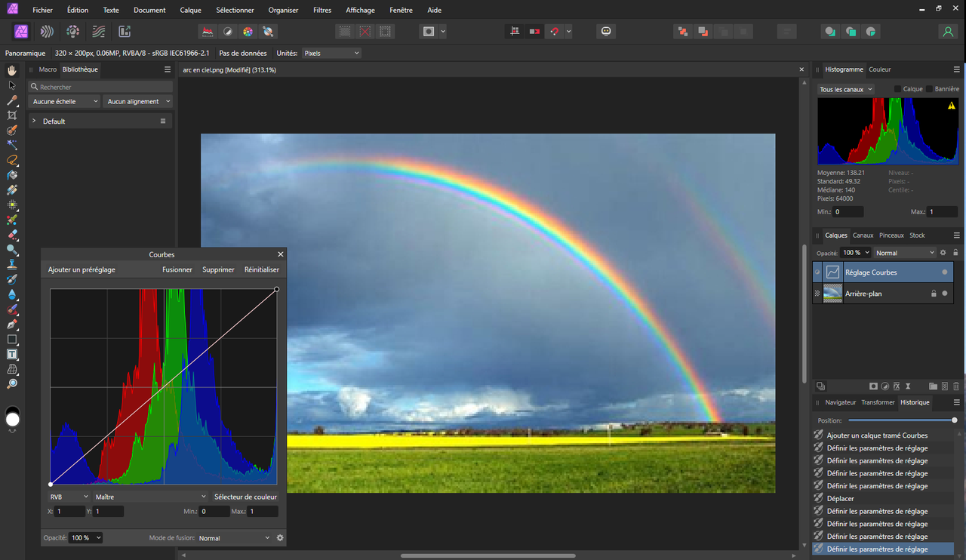Open the RVB colour mode dropdown
Screen dimensions: 966x560
click(69, 497)
